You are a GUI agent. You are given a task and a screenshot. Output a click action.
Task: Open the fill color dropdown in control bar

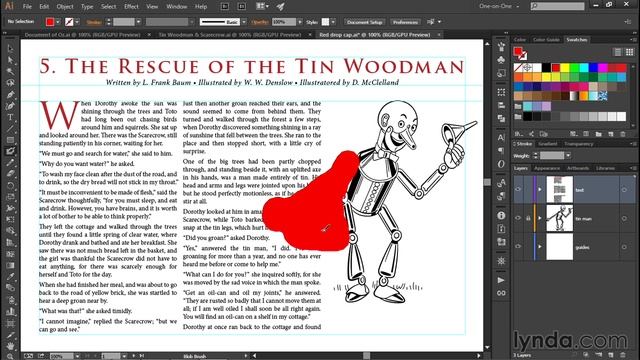tap(58, 22)
